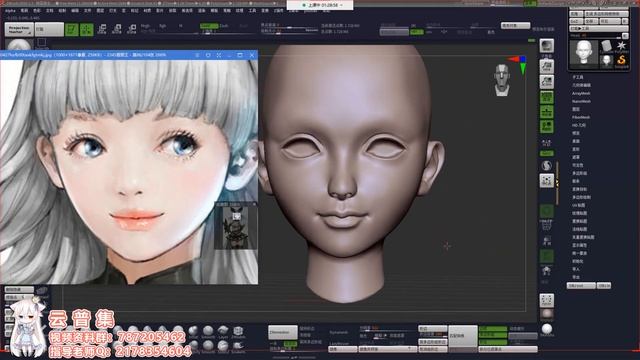Open the 变形 deformation section

576,149
